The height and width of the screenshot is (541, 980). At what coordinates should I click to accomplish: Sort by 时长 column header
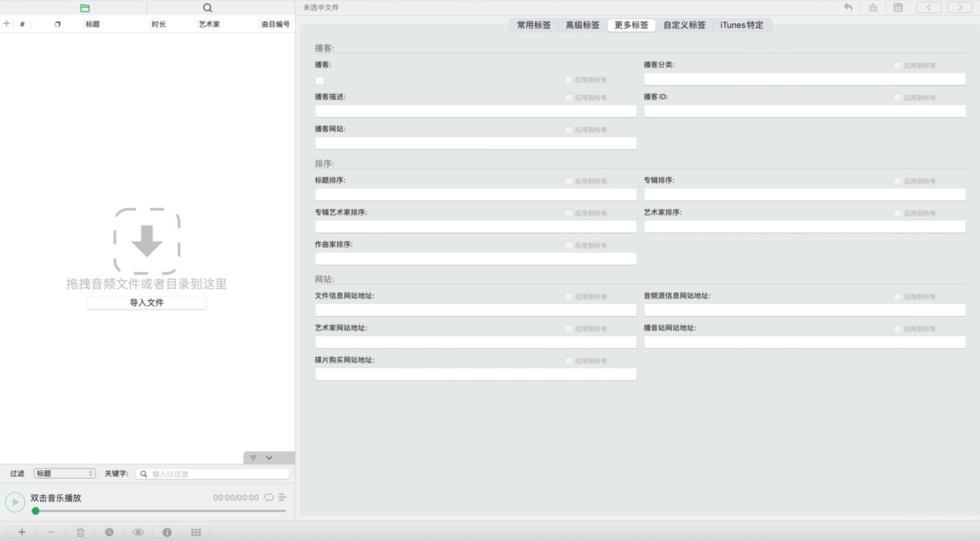pos(159,24)
